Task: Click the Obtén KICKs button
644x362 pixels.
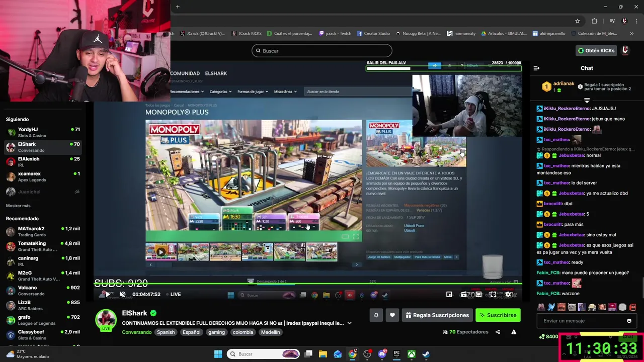Action: pyautogui.click(x=596, y=51)
